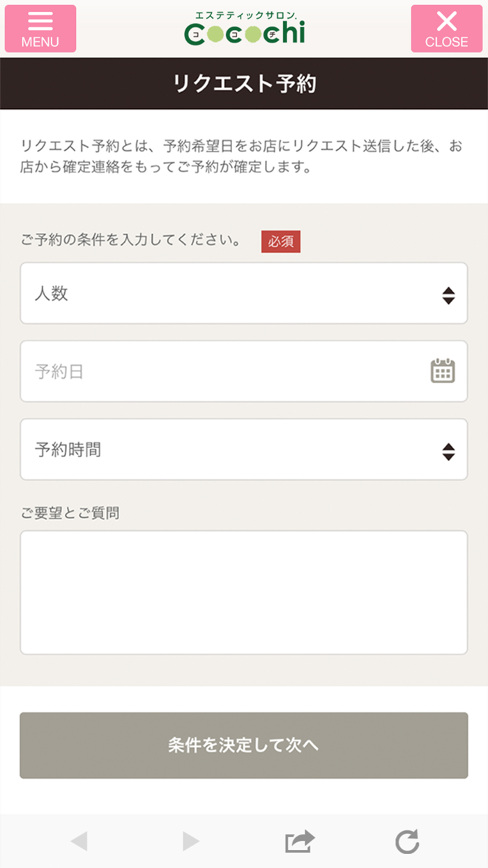Tap the pink MENU button label
The height and width of the screenshot is (868, 488).
tap(40, 41)
